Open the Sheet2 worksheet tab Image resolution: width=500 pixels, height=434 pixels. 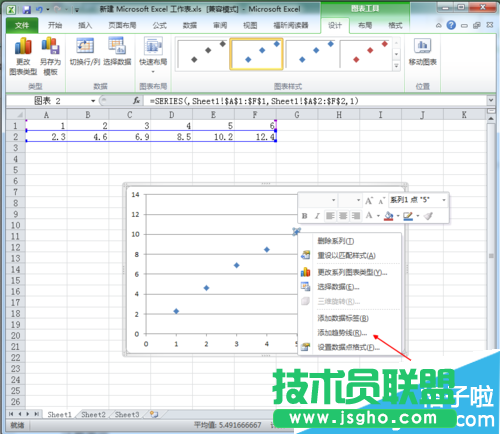coord(94,414)
